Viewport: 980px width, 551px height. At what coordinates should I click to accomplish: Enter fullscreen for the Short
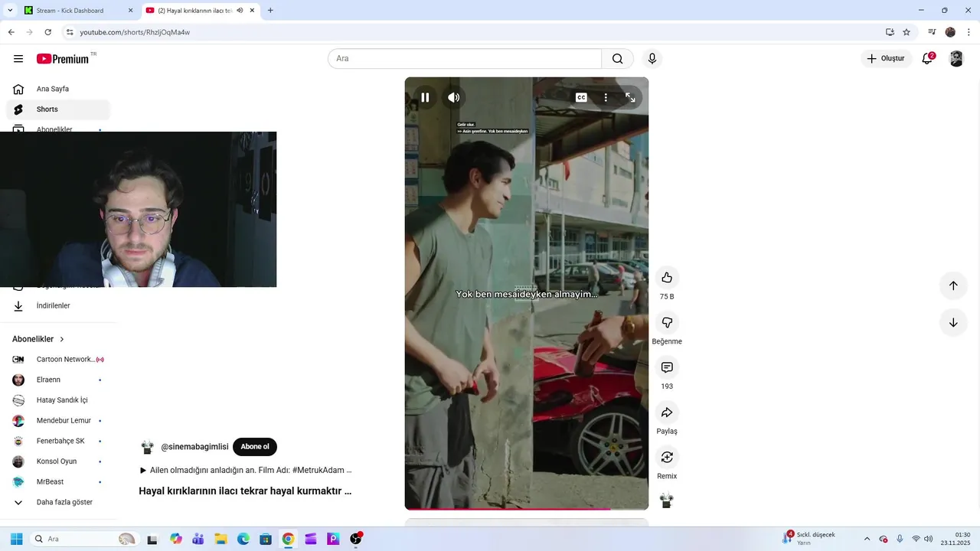click(x=630, y=97)
